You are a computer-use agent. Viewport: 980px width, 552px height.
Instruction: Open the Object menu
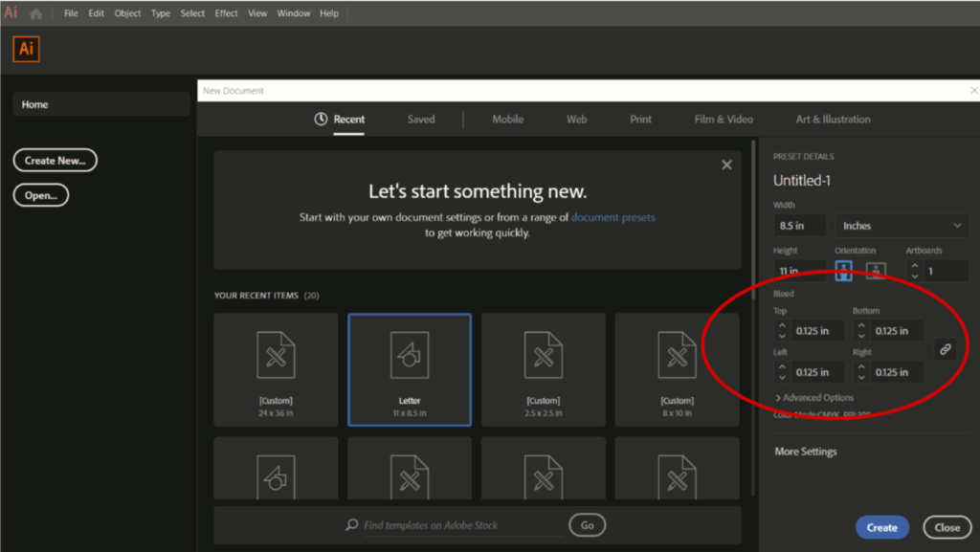click(126, 12)
